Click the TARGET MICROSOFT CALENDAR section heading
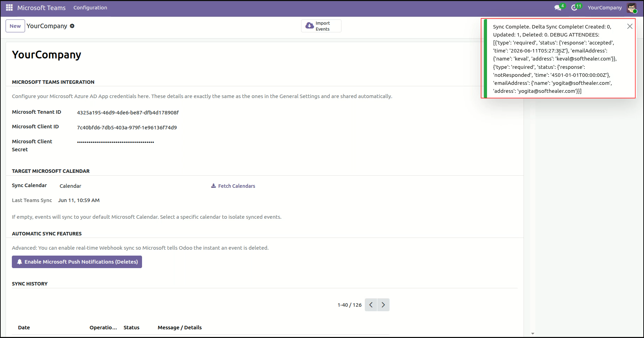Image resolution: width=644 pixels, height=338 pixels. tap(51, 171)
